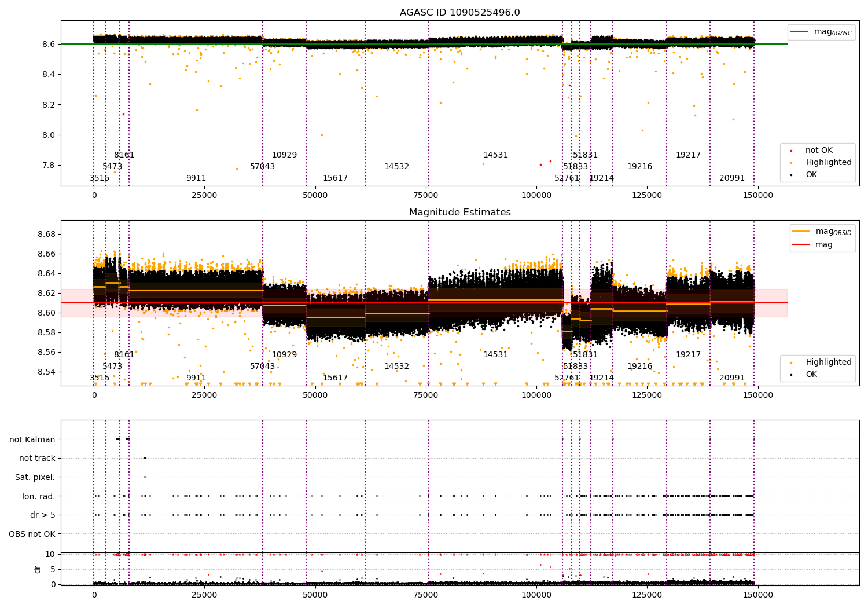868x608 pixels.
Task: Click the 10 tick on the dr axis
Action: (x=50, y=555)
